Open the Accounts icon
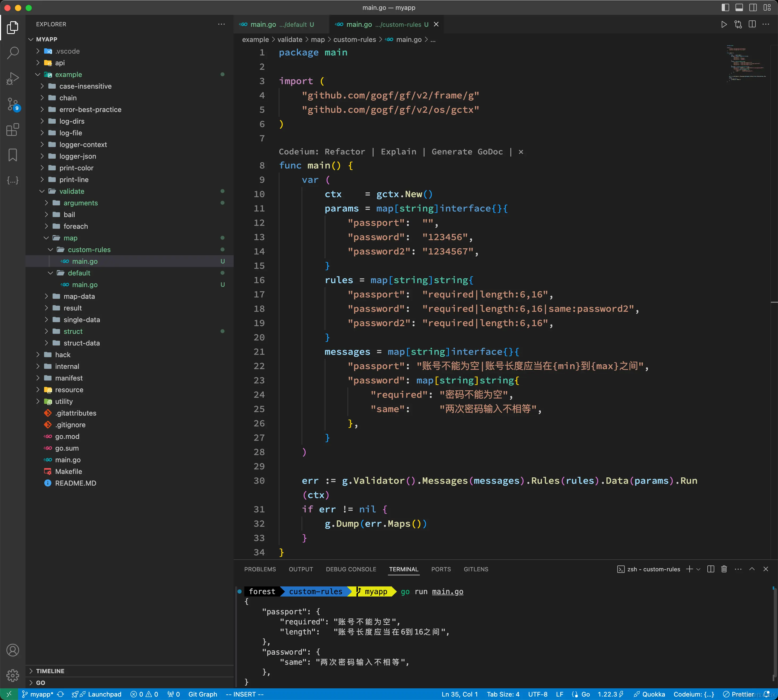Image resolution: width=778 pixels, height=700 pixels. click(x=13, y=650)
